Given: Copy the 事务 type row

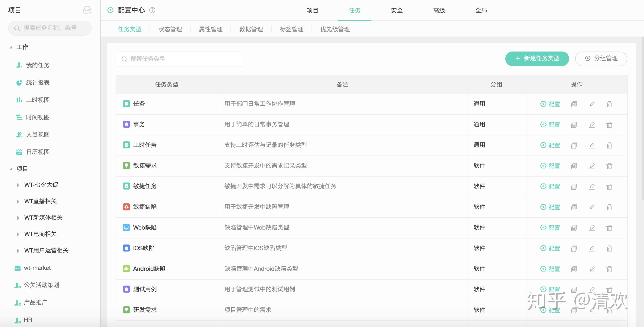Looking at the screenshot, I should point(574,125).
